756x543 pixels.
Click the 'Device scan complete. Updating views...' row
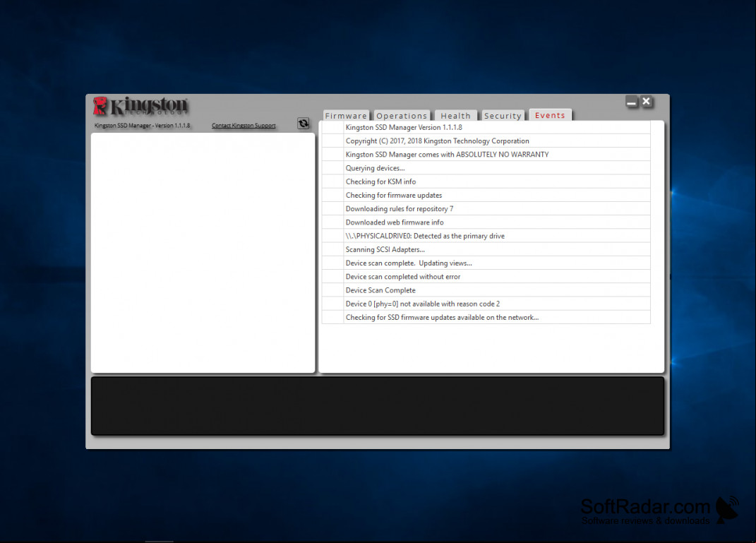(x=486, y=263)
